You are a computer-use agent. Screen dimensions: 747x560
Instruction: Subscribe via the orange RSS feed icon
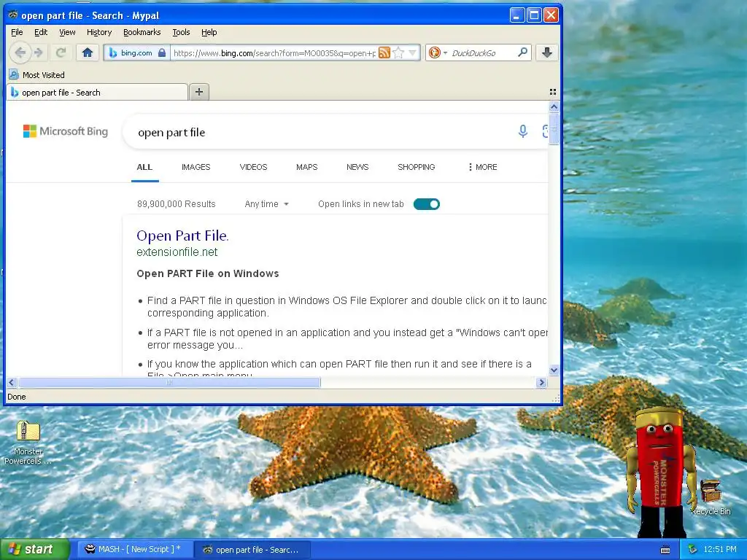(384, 52)
